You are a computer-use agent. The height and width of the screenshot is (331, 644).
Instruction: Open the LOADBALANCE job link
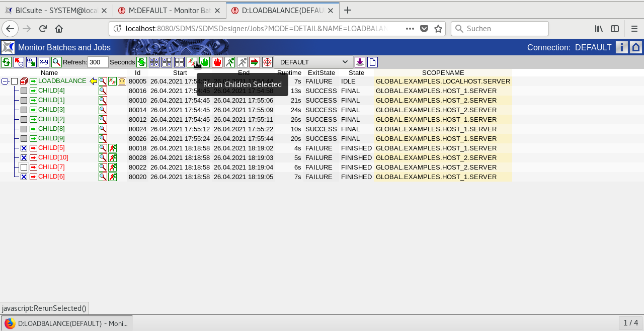tap(62, 81)
